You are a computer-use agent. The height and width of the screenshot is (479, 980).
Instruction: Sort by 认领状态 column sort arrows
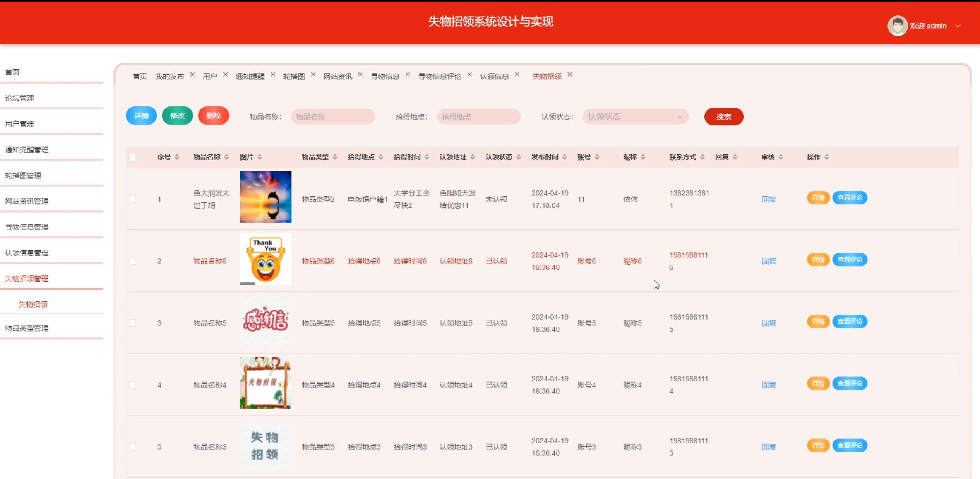[519, 157]
